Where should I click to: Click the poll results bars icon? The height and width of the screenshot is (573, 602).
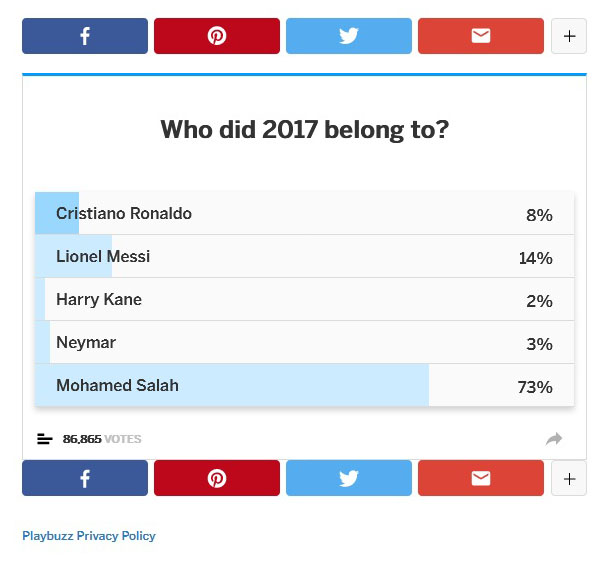tap(45, 439)
